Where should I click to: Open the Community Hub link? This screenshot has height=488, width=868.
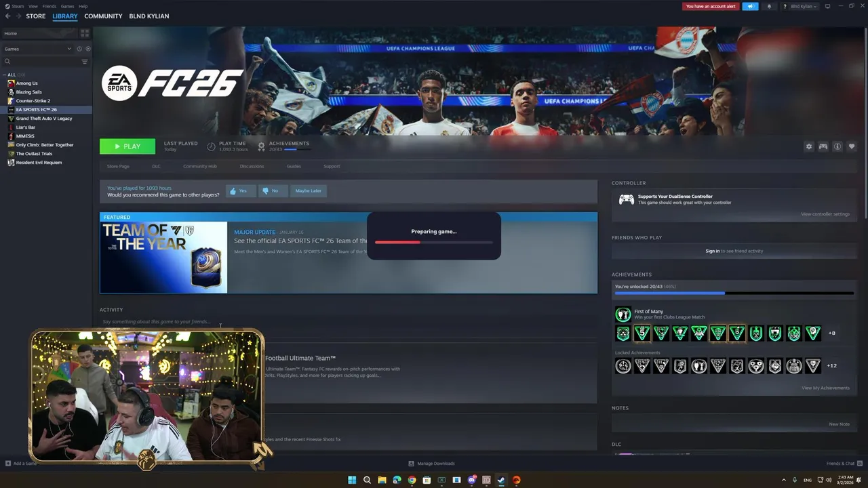(x=200, y=166)
